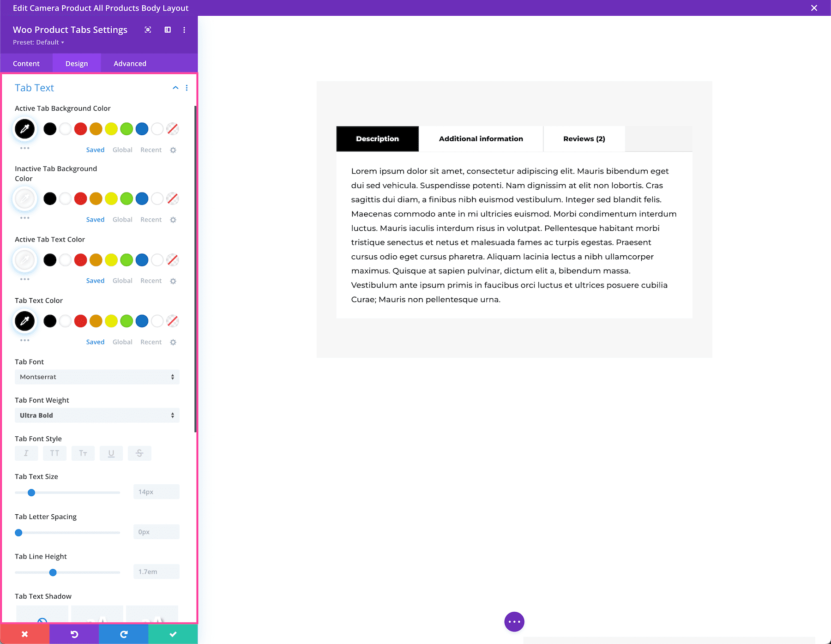Screen dimensions: 831x644
Task: Open the Additional information product tab in preview
Action: (481, 138)
